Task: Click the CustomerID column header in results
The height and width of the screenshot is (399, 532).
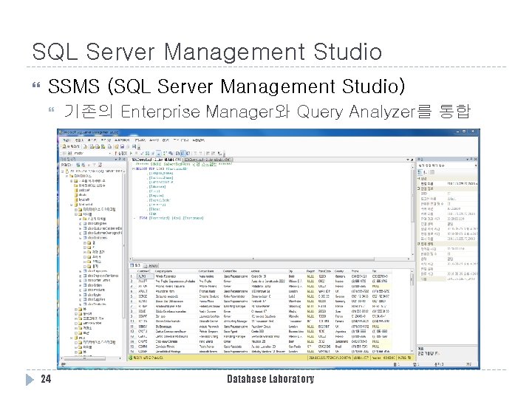Action: coord(144,271)
